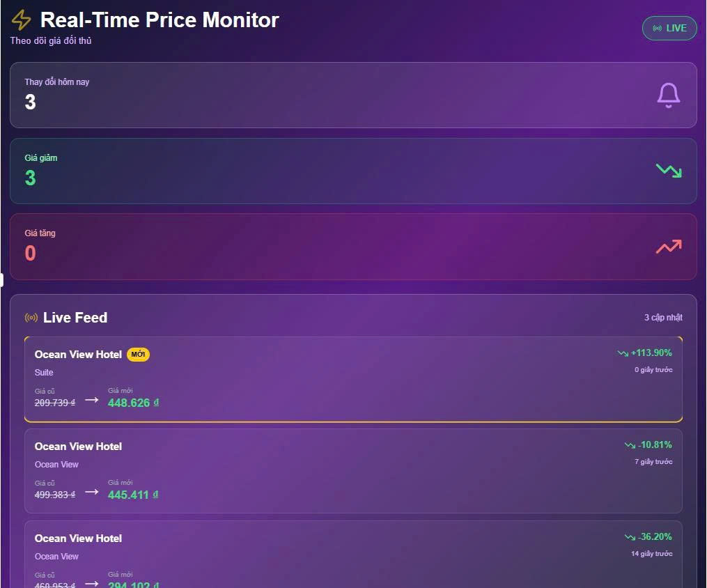The width and height of the screenshot is (707, 588).
Task: Open the Ocean View Hotel Suite entry
Action: [353, 379]
